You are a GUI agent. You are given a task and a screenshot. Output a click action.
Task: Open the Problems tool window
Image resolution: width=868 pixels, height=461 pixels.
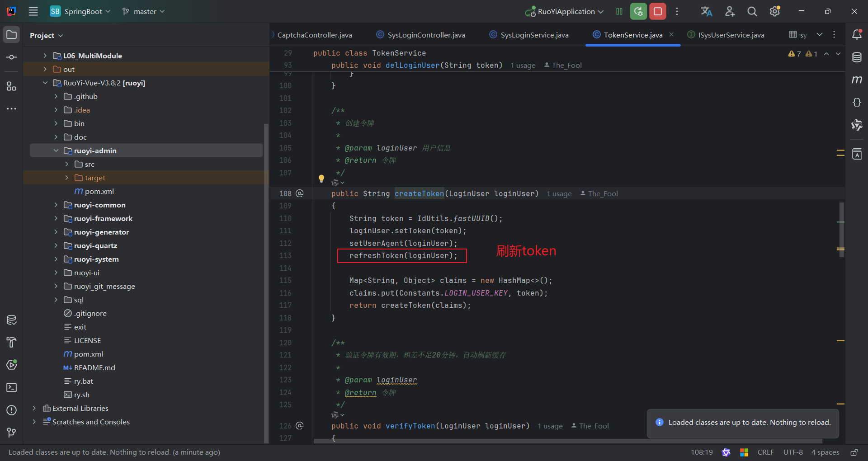[x=12, y=410]
